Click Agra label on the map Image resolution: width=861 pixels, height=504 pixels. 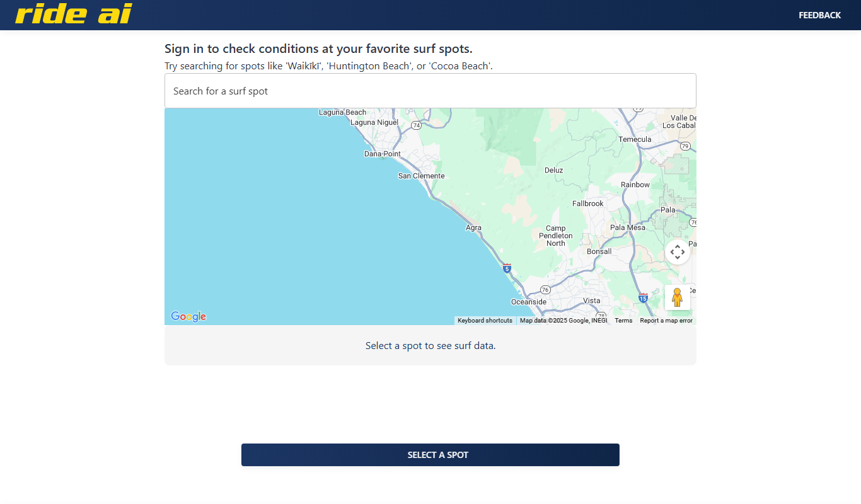[x=473, y=227]
